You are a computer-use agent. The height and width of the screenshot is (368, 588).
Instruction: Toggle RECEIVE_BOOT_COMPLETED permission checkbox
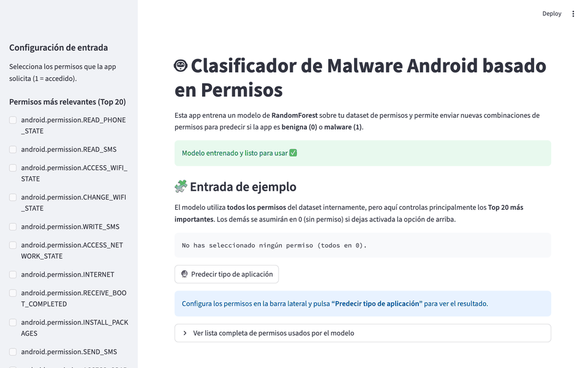pos(13,293)
